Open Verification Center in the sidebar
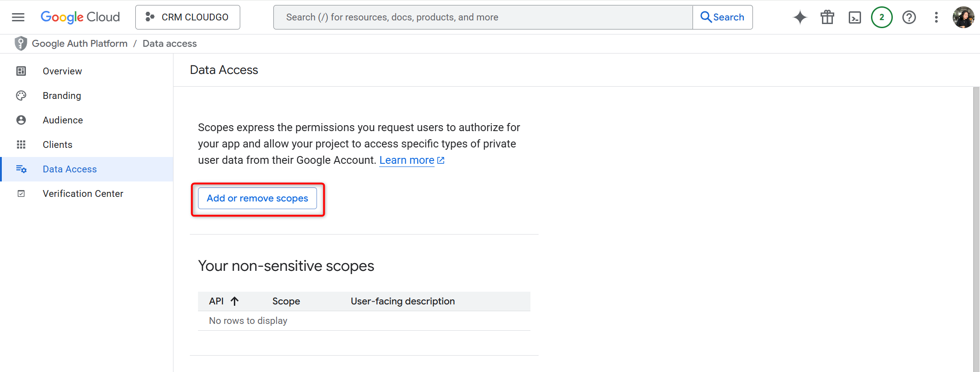The width and height of the screenshot is (980, 372). [x=83, y=194]
